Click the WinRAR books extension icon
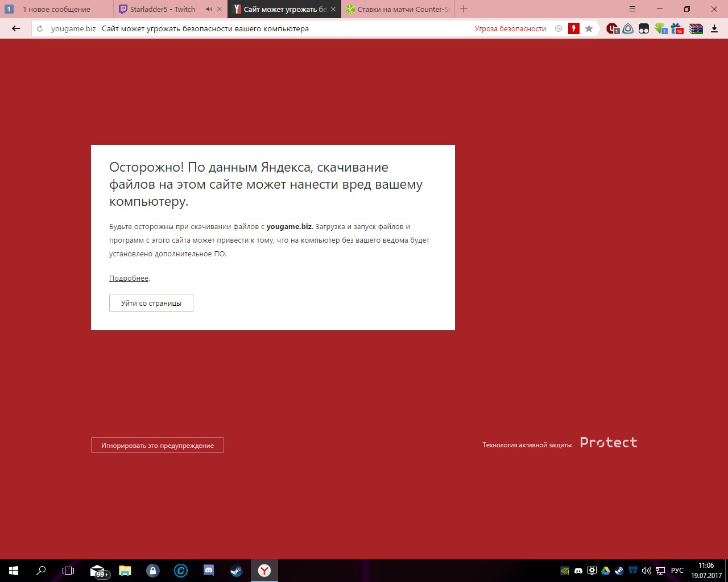The image size is (728, 582). (696, 28)
